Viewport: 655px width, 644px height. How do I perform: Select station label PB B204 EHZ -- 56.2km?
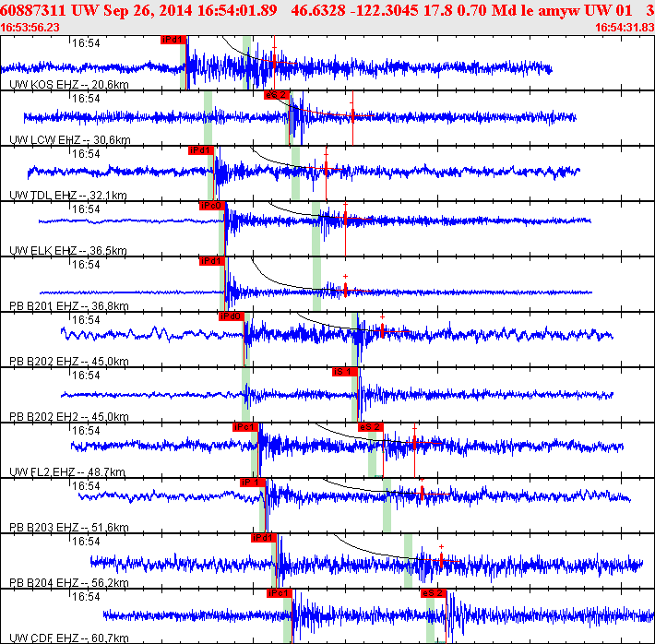pyautogui.click(x=69, y=583)
